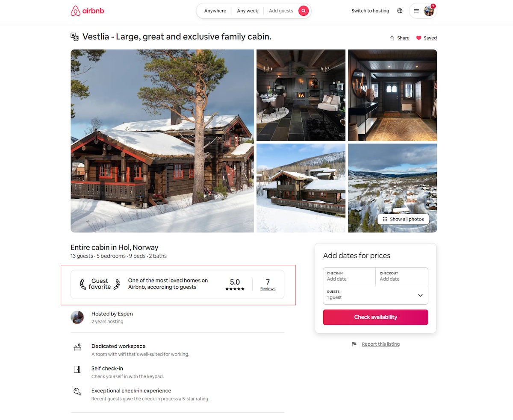The width and height of the screenshot is (513, 420).
Task: Expand the Guests dropdown chevron
Action: coord(420,295)
